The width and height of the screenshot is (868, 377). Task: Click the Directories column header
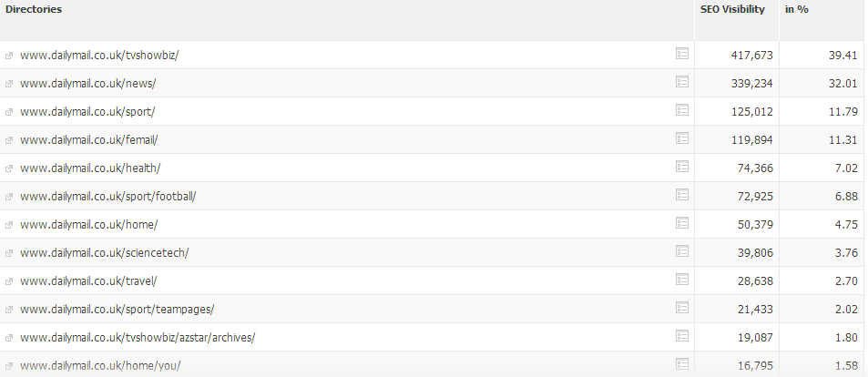point(34,9)
